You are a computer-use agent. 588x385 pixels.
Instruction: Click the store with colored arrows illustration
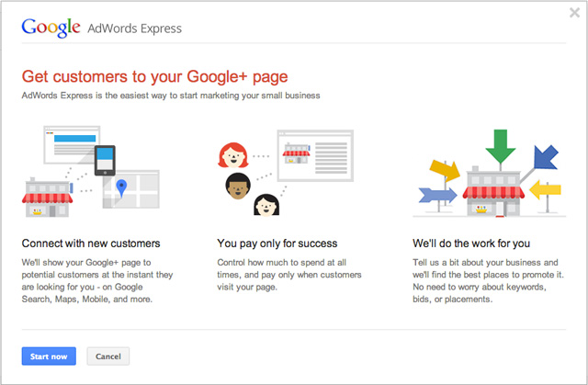(x=490, y=173)
